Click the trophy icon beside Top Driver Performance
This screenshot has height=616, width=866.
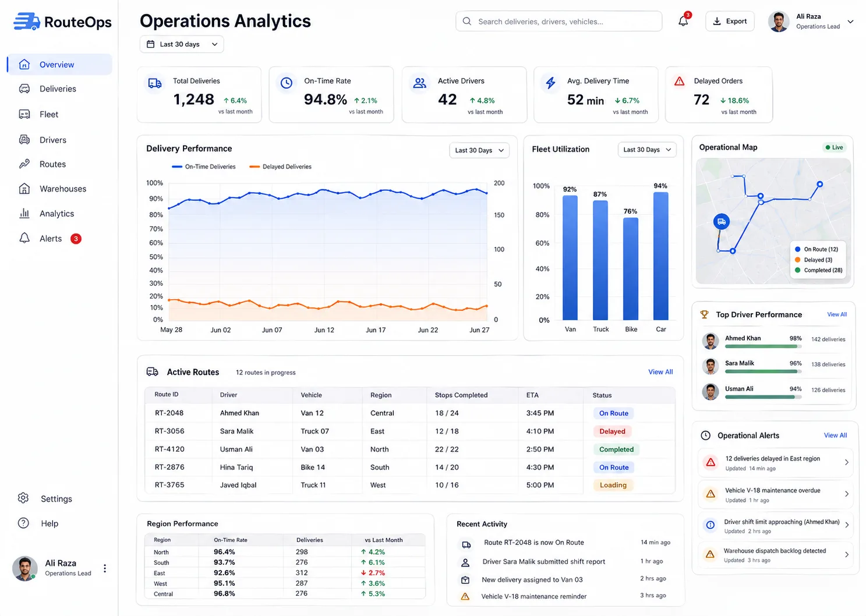pos(705,314)
